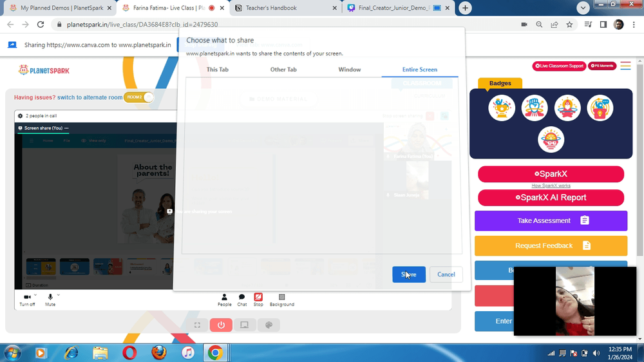Select the trophy badge
Viewport: 644px width, 362px height.
coord(502,108)
